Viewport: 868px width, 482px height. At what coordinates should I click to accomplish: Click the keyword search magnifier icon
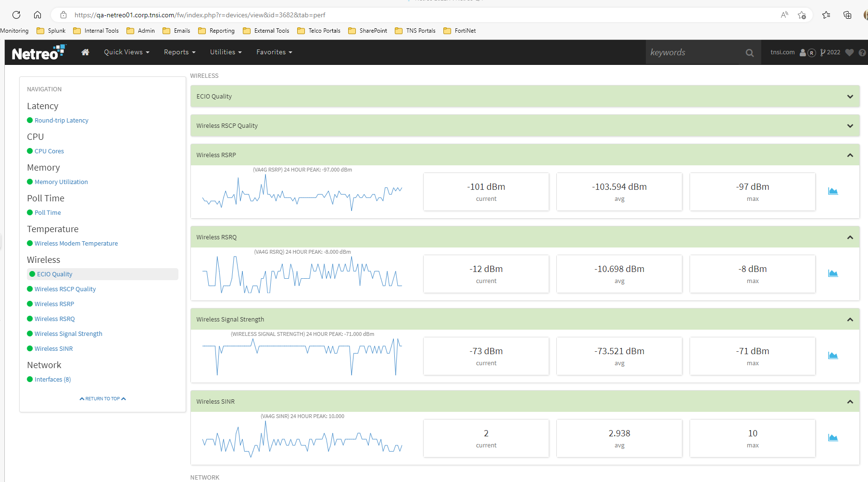[x=750, y=53]
